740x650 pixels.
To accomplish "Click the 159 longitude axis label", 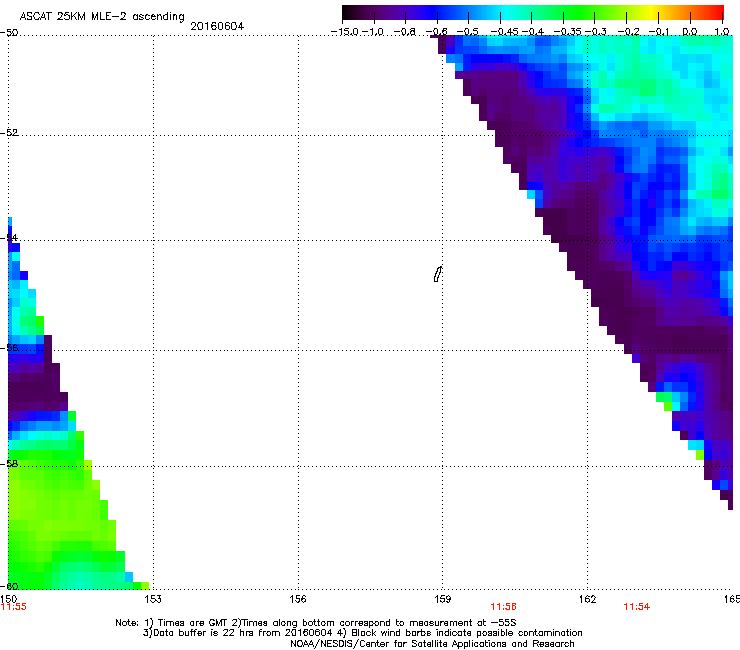I will tap(443, 599).
